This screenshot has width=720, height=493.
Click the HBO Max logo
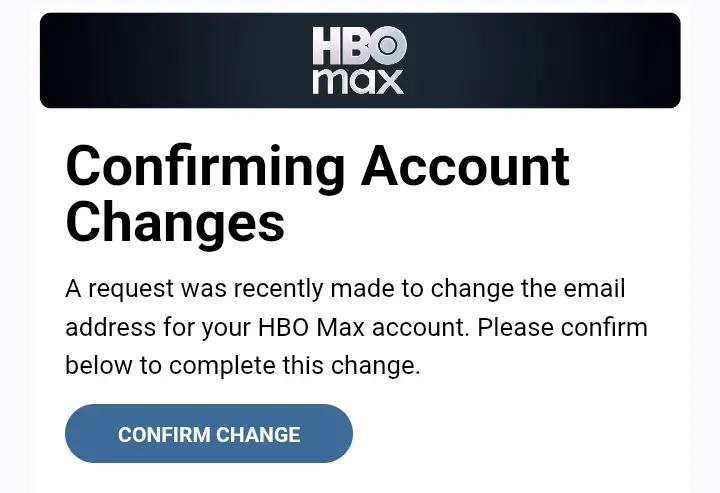359,60
